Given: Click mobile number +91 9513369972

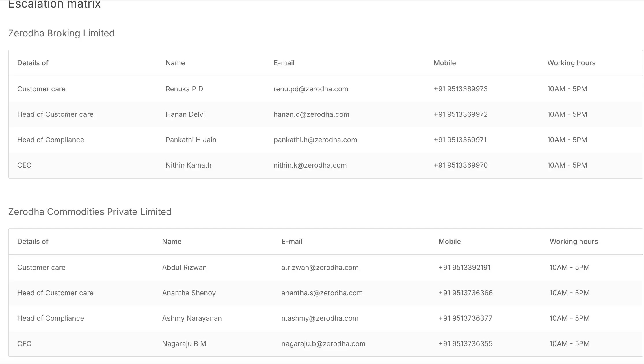Looking at the screenshot, I should 461,114.
